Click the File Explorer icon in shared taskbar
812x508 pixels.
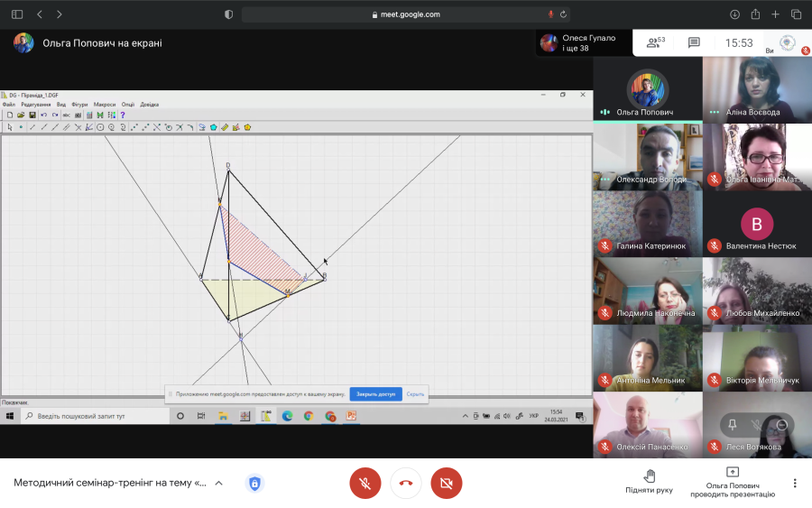[223, 416]
